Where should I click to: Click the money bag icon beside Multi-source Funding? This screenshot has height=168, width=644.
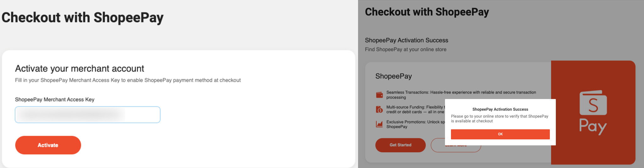[379, 109]
